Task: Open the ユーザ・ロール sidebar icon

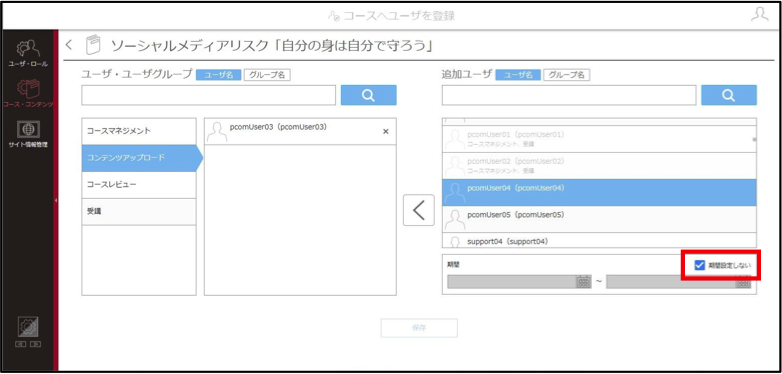Action: click(28, 49)
